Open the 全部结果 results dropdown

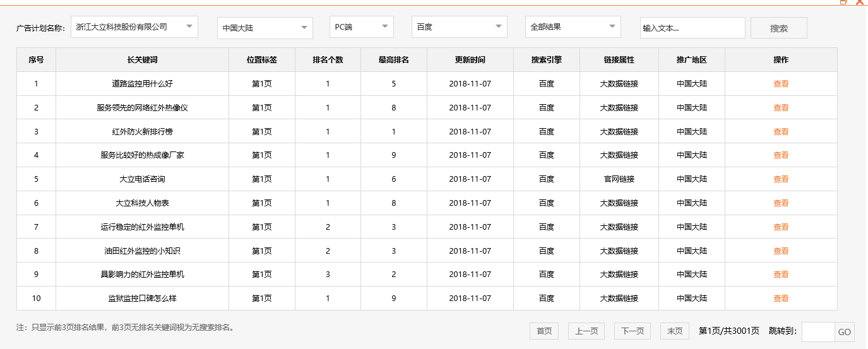tap(573, 27)
